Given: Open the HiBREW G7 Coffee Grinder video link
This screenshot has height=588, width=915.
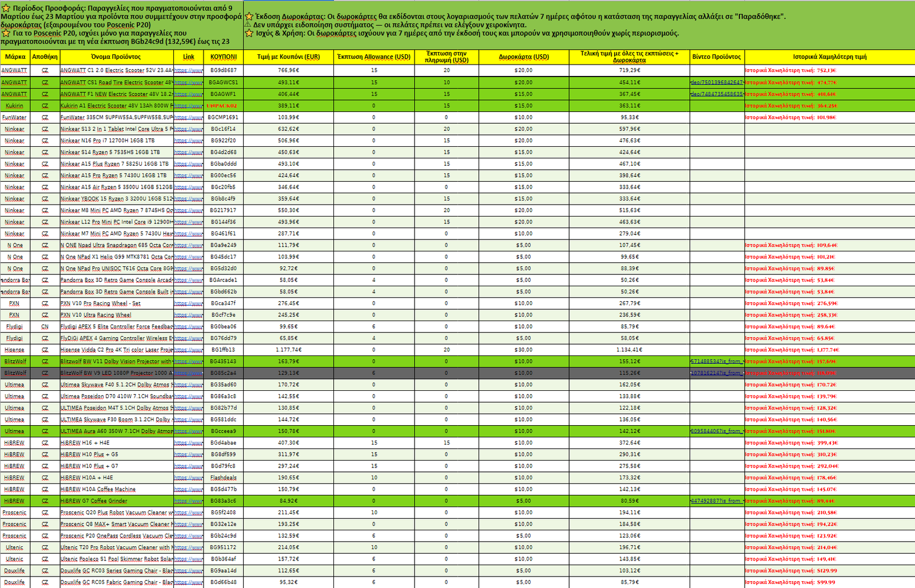Looking at the screenshot, I should (717, 501).
